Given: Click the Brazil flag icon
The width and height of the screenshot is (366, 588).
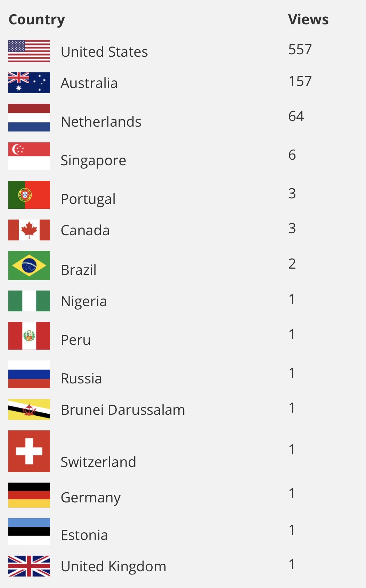Looking at the screenshot, I should coord(29,265).
